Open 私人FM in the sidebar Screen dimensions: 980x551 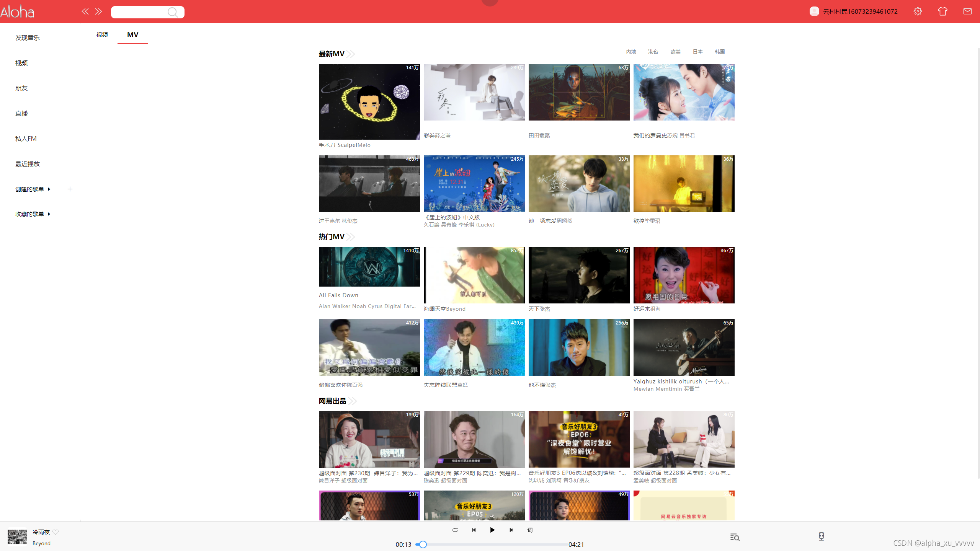coord(26,139)
